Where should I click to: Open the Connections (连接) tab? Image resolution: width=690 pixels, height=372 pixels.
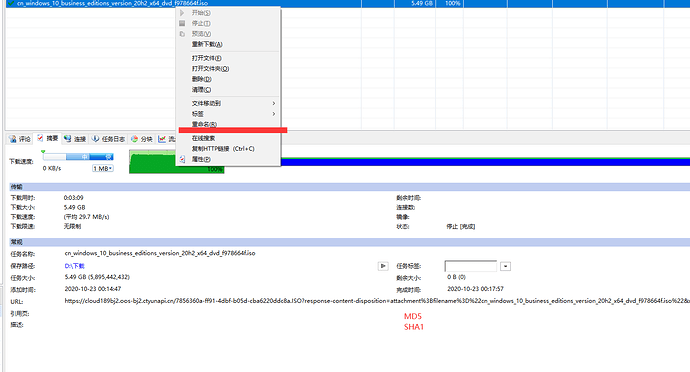point(75,139)
